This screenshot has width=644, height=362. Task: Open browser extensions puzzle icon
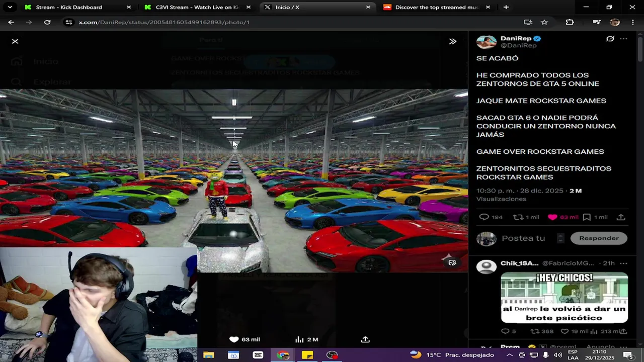click(570, 22)
